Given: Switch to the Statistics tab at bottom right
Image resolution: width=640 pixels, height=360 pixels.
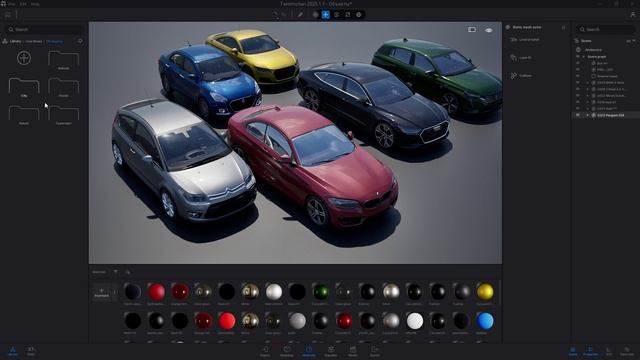Looking at the screenshot, I should pyautogui.click(x=627, y=351).
